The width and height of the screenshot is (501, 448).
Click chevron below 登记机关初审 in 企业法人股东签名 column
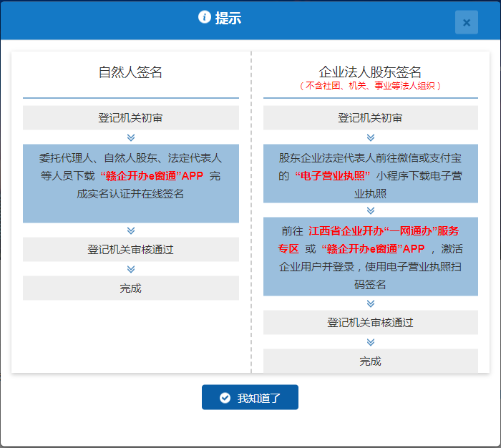click(x=371, y=137)
